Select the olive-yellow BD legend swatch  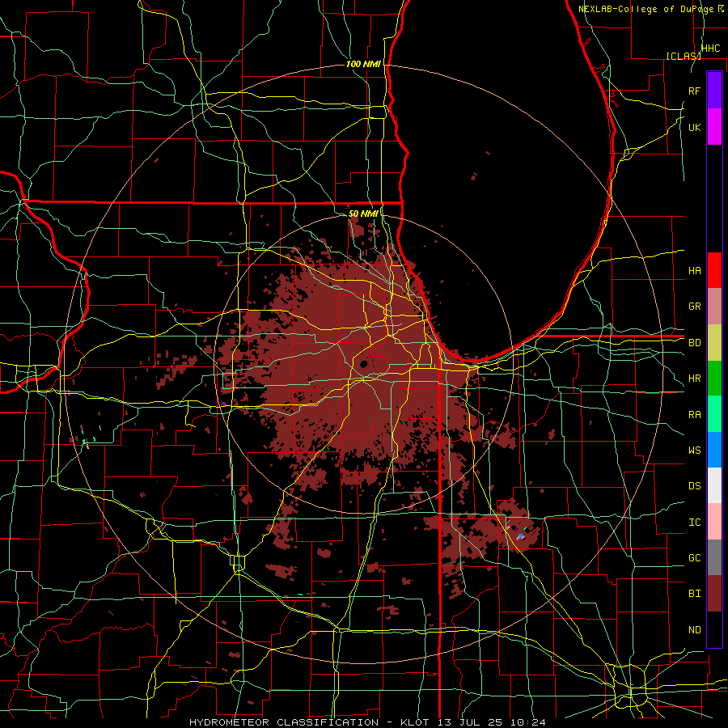714,343
